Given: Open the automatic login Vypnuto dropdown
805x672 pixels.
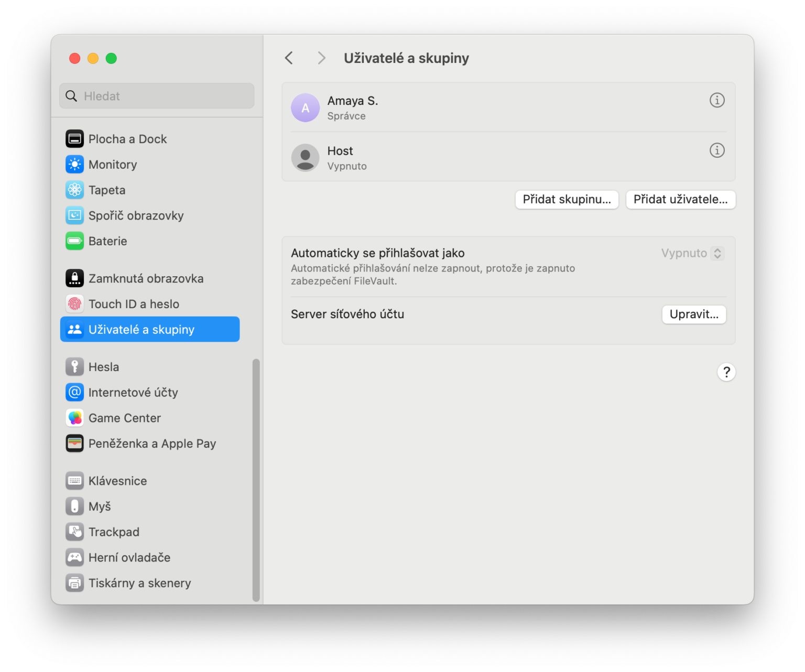Looking at the screenshot, I should pyautogui.click(x=692, y=253).
